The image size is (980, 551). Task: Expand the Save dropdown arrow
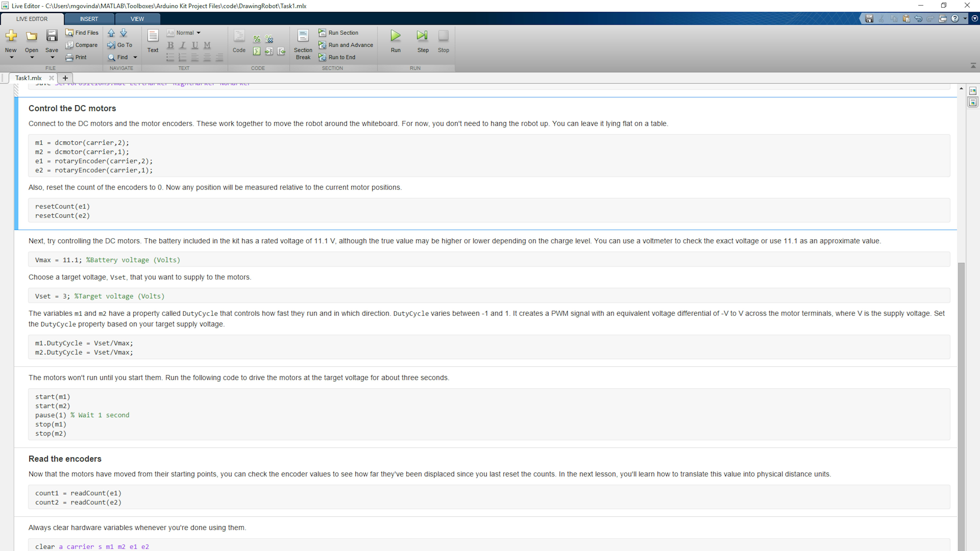coord(52,57)
